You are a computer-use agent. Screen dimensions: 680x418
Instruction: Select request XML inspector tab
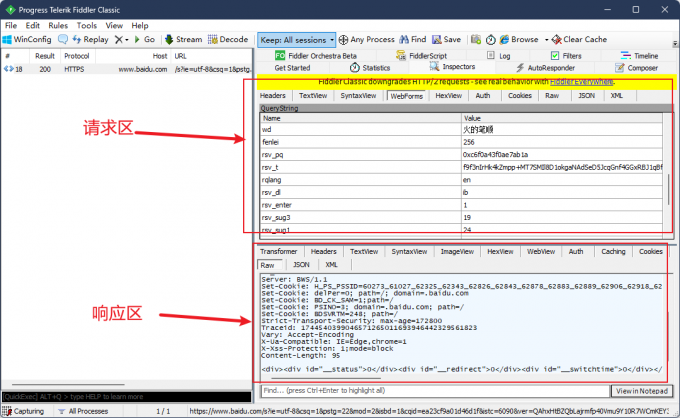(x=616, y=96)
